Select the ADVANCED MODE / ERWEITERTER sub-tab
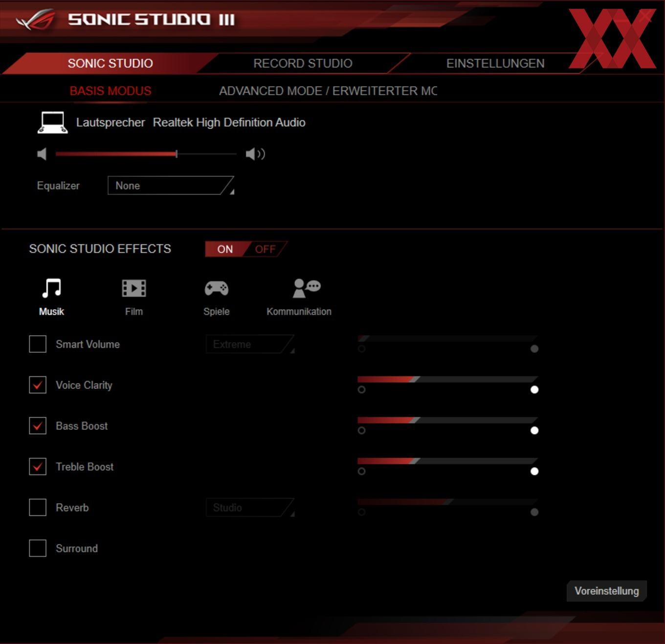665x644 pixels. tap(328, 91)
